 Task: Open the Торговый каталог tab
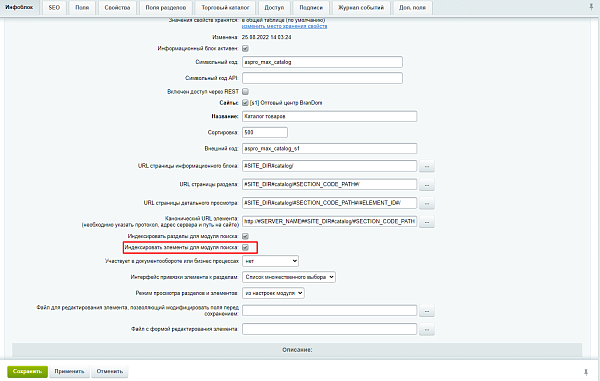coord(225,8)
